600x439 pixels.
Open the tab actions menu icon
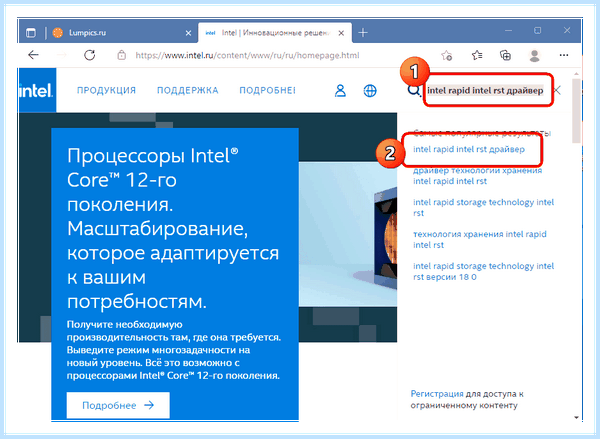point(31,33)
